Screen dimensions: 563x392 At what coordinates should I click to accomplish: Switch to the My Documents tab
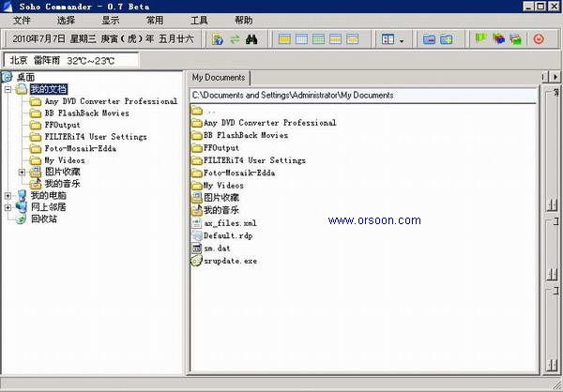[x=218, y=77]
